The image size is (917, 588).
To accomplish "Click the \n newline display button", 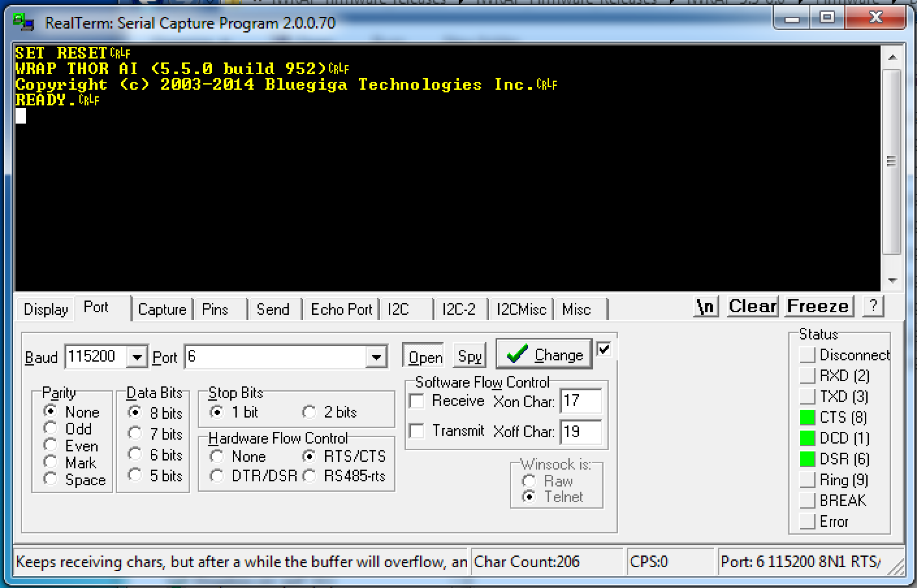I will point(705,306).
